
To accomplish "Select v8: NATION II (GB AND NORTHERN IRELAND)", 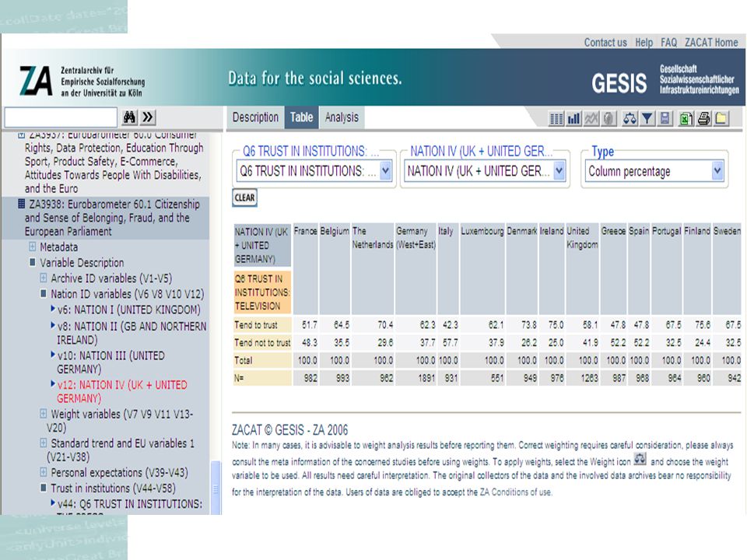I will 132,333.
